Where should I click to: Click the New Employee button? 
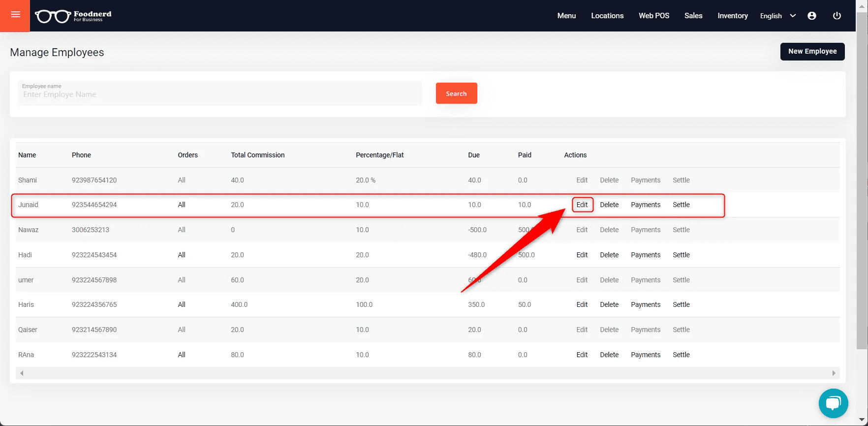(812, 51)
